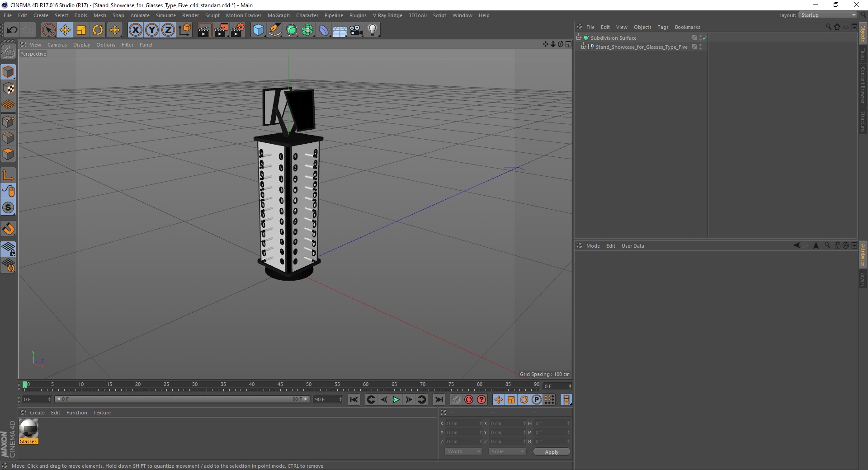The width and height of the screenshot is (868, 470).
Task: Render active view clapperboard icon
Action: [x=204, y=30]
